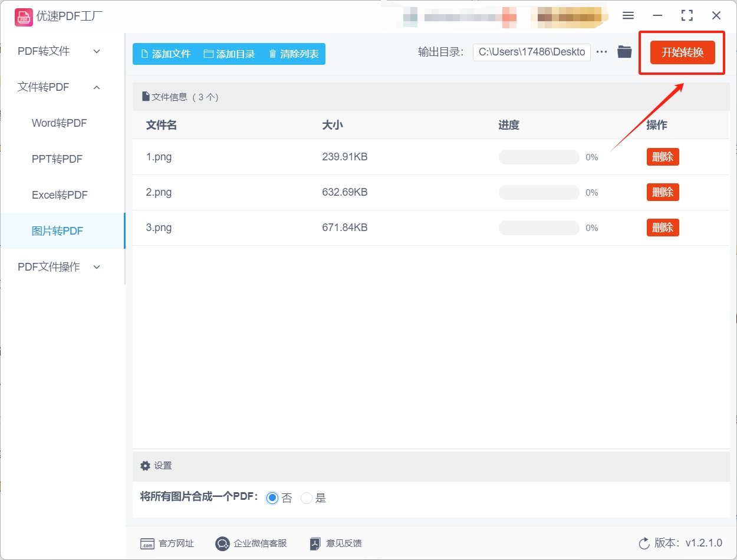Collapse the 文件转PDF section

(x=59, y=87)
